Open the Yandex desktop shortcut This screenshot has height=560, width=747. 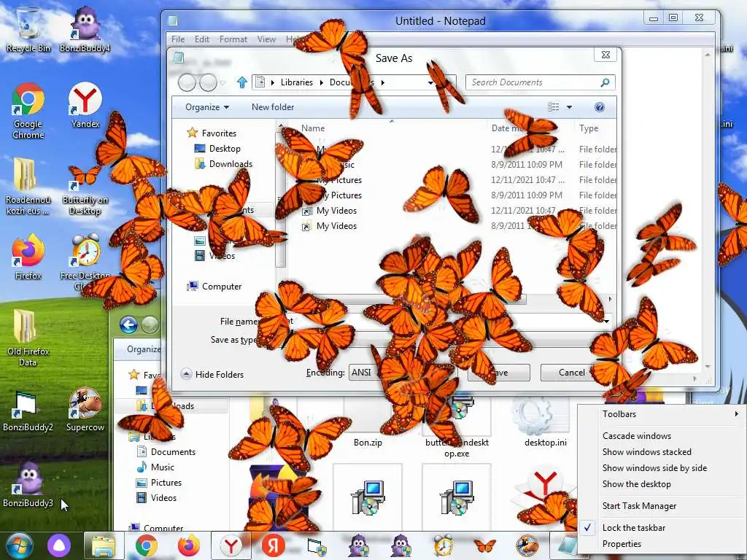pyautogui.click(x=85, y=106)
